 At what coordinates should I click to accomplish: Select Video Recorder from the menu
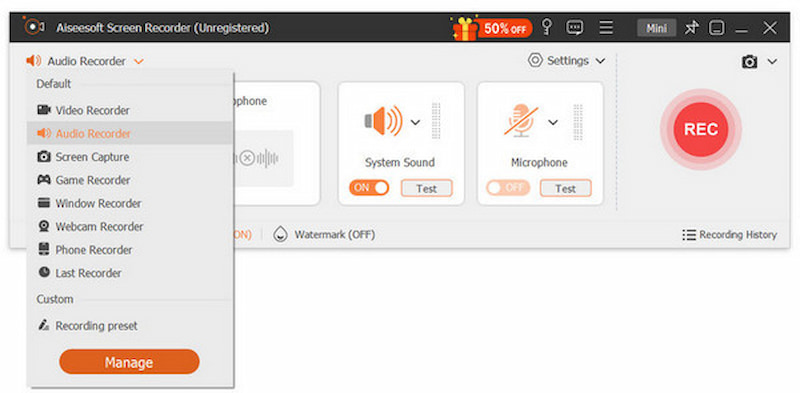click(130, 110)
